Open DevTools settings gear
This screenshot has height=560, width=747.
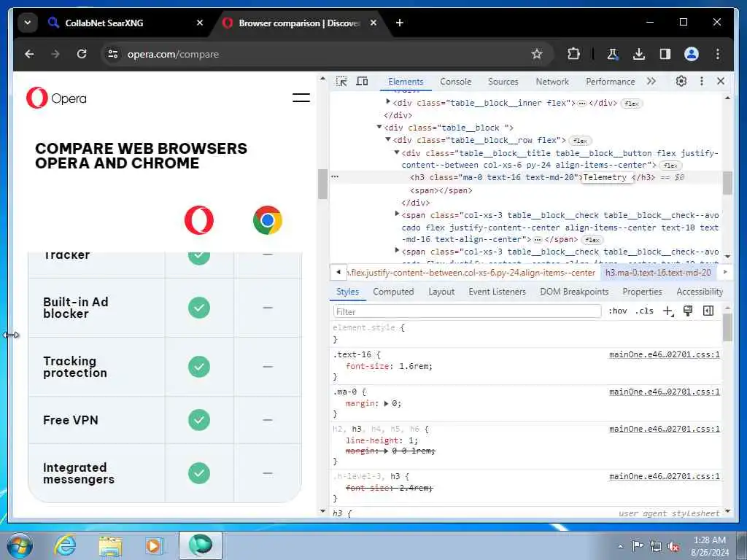tap(681, 82)
